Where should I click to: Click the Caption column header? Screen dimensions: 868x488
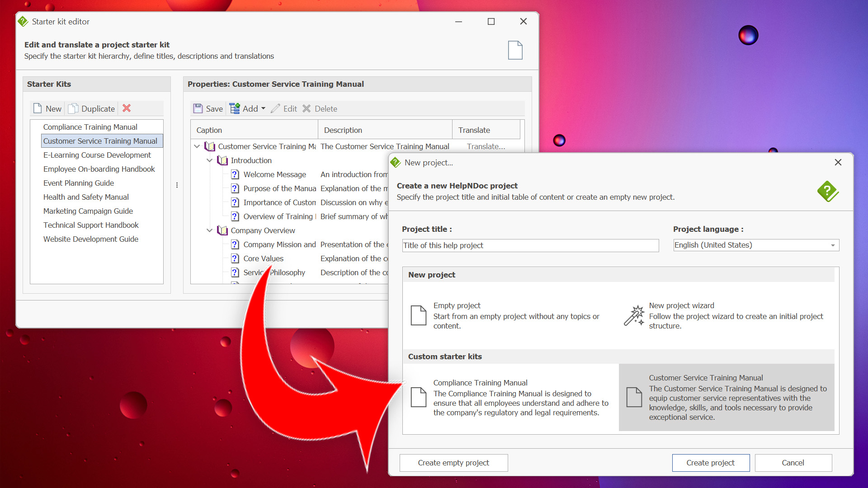point(255,130)
